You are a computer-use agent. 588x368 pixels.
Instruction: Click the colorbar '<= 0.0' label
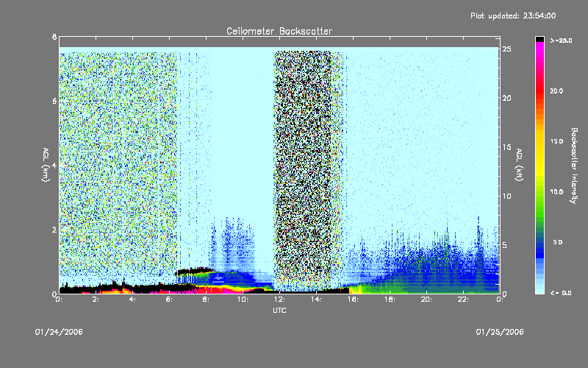coord(561,292)
